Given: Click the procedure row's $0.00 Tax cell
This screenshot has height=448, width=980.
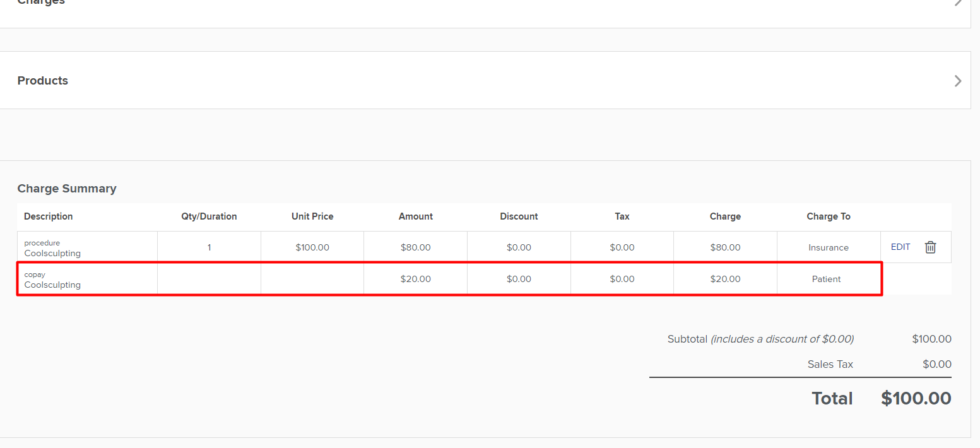Looking at the screenshot, I should click(622, 247).
